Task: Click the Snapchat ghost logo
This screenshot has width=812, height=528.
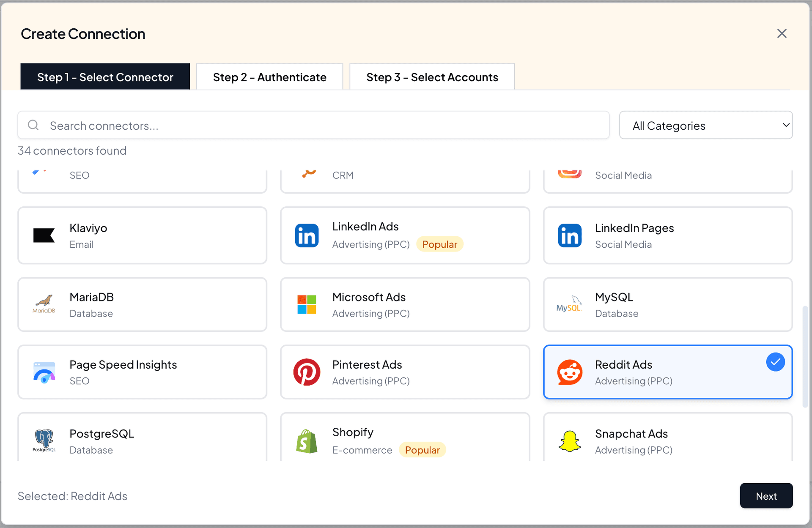Action: 570,441
